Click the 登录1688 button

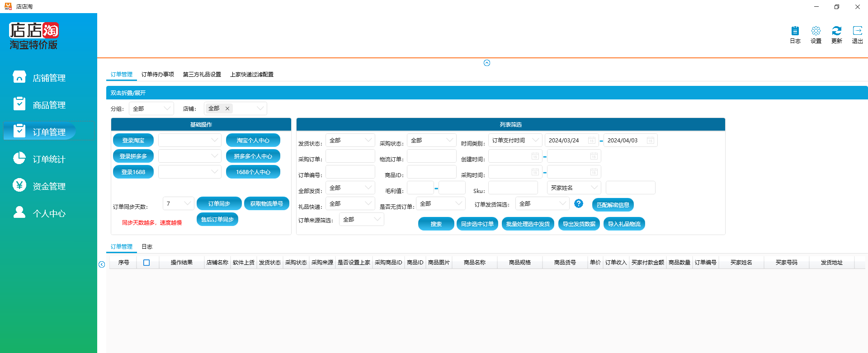[x=133, y=172]
